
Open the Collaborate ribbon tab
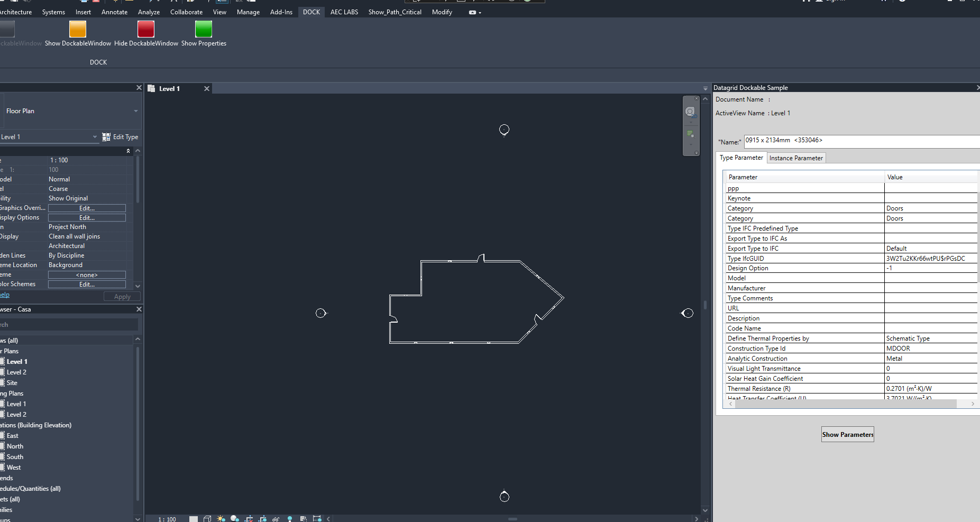[x=186, y=12]
